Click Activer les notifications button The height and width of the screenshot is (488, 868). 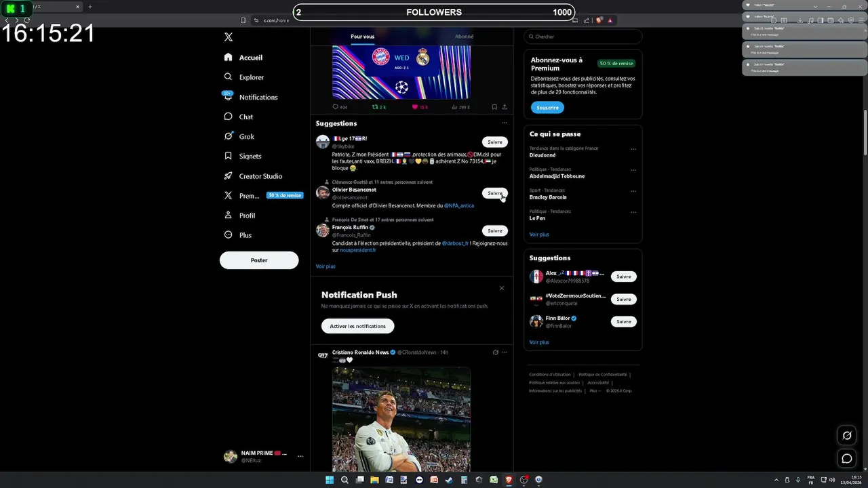(357, 326)
